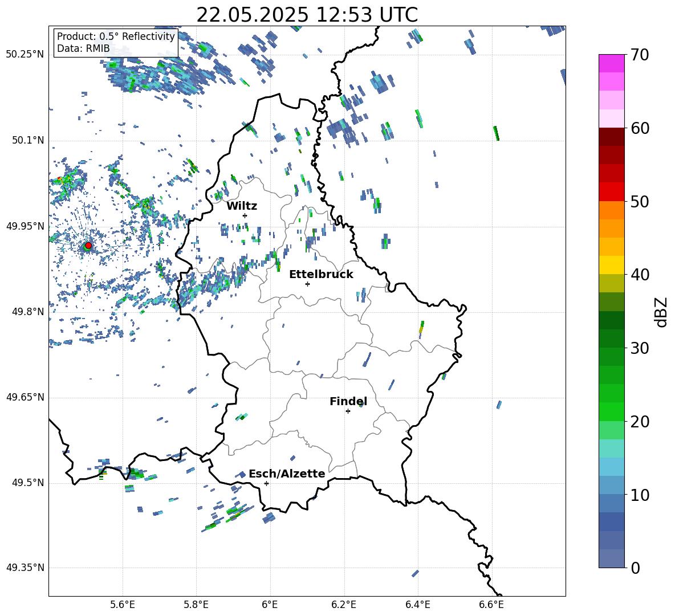Click the Esch/Alzette station cross marker
The image size is (675, 616).
point(266,483)
